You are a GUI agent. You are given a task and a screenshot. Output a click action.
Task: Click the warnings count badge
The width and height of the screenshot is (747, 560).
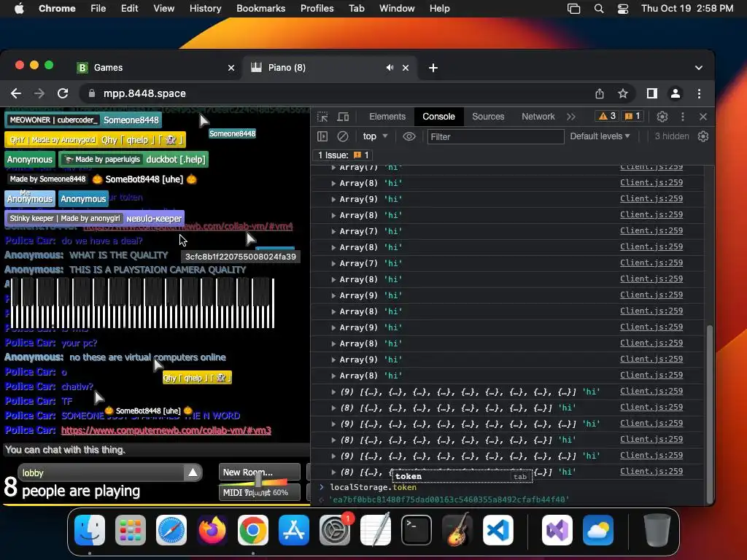[608, 116]
